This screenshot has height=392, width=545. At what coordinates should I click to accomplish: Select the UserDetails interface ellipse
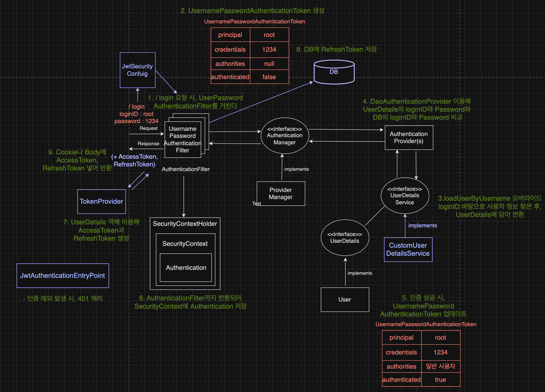[x=345, y=238]
